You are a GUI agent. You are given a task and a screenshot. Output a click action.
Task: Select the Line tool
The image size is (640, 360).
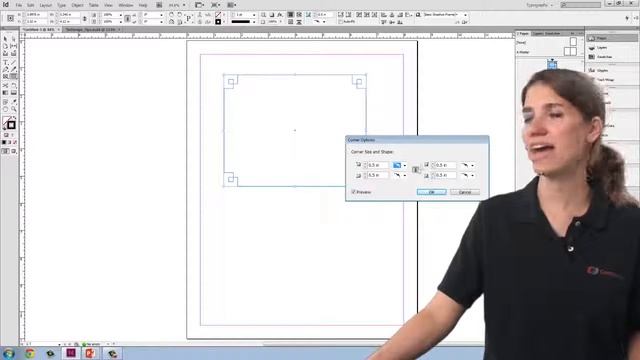14,62
